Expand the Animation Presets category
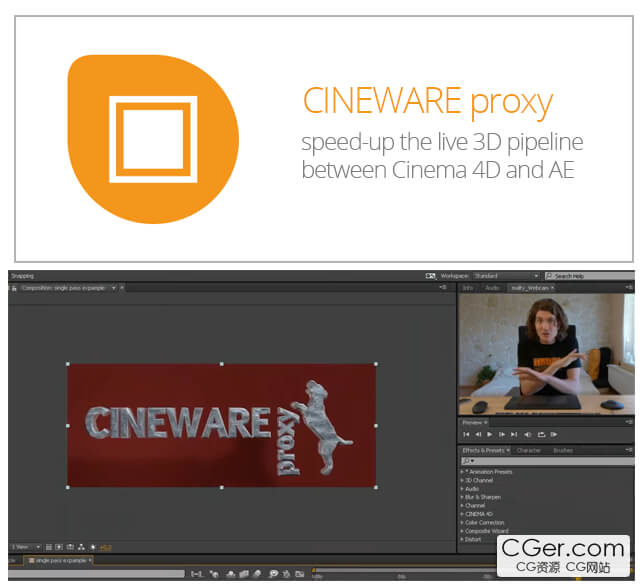This screenshot has width=640, height=587. coord(462,472)
